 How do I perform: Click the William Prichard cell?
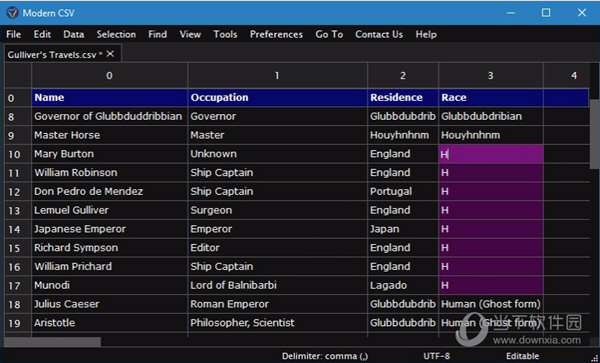[x=109, y=266]
